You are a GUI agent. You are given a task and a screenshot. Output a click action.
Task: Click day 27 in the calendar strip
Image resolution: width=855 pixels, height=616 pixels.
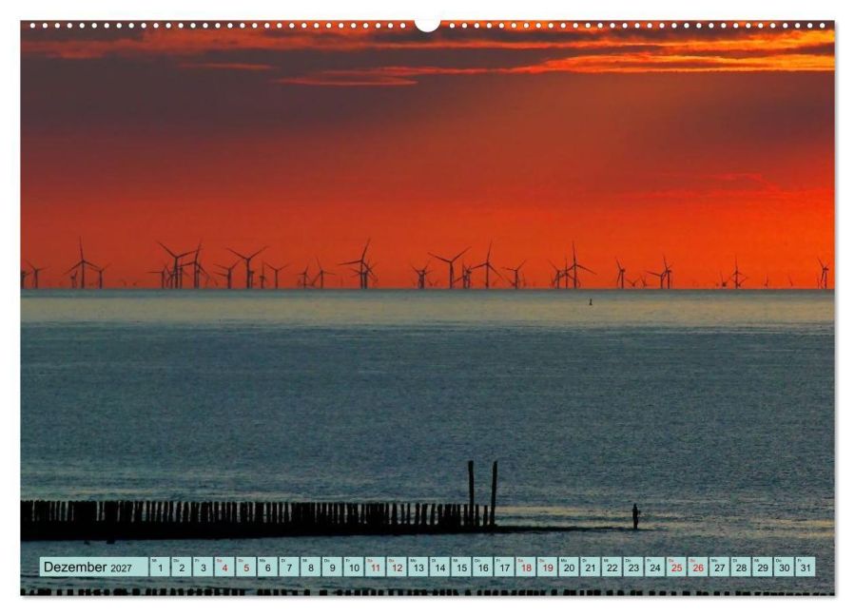pos(720,567)
